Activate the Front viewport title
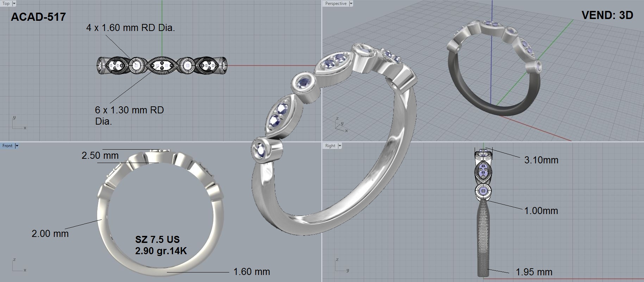This screenshot has height=282, width=644. click(x=7, y=146)
